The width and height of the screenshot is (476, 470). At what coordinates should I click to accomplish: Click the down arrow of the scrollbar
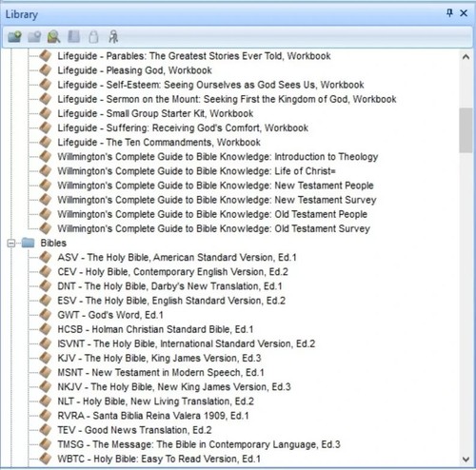coord(466,459)
